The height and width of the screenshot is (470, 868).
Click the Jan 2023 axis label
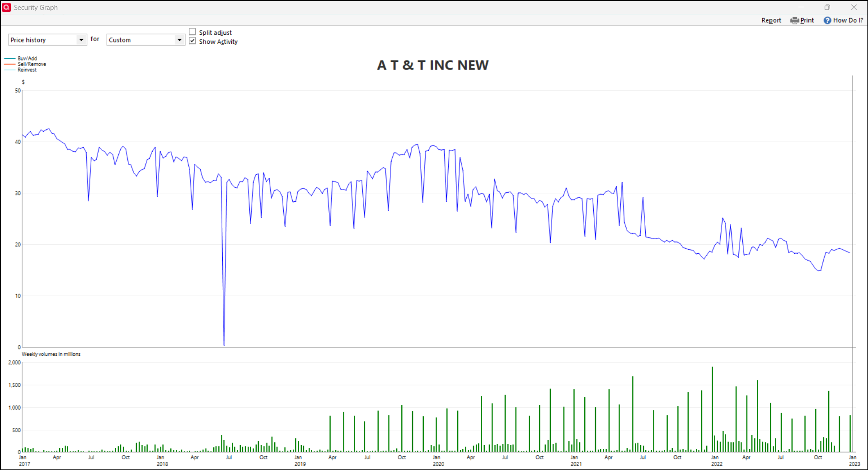click(854, 461)
